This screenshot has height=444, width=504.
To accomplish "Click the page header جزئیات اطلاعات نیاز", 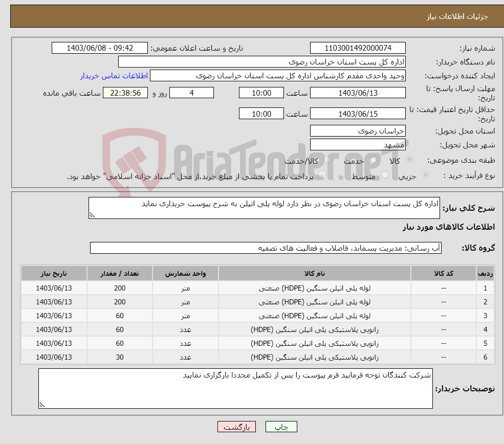I will click(x=457, y=16).
